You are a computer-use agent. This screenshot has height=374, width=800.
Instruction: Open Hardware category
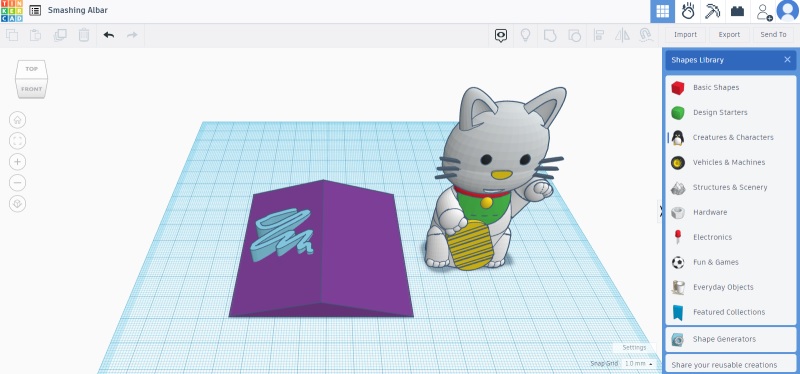pyautogui.click(x=731, y=213)
